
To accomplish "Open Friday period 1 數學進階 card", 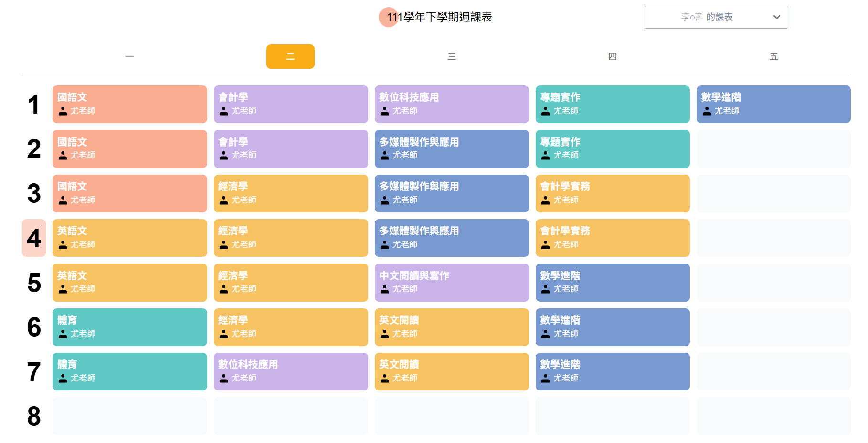I will 773,105.
